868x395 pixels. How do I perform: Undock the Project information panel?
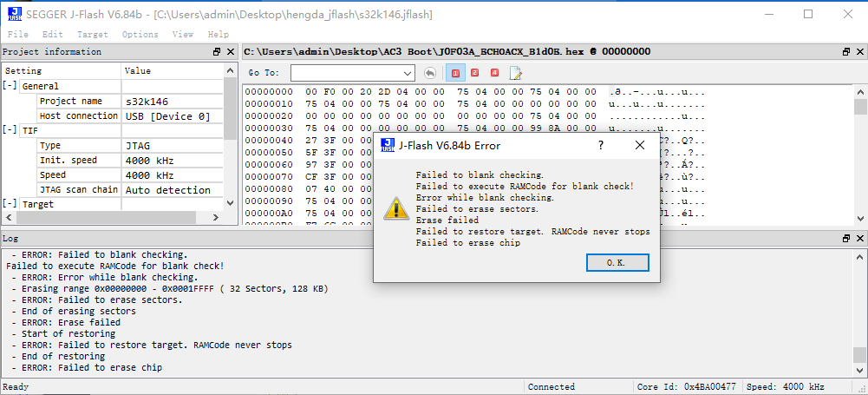click(217, 51)
